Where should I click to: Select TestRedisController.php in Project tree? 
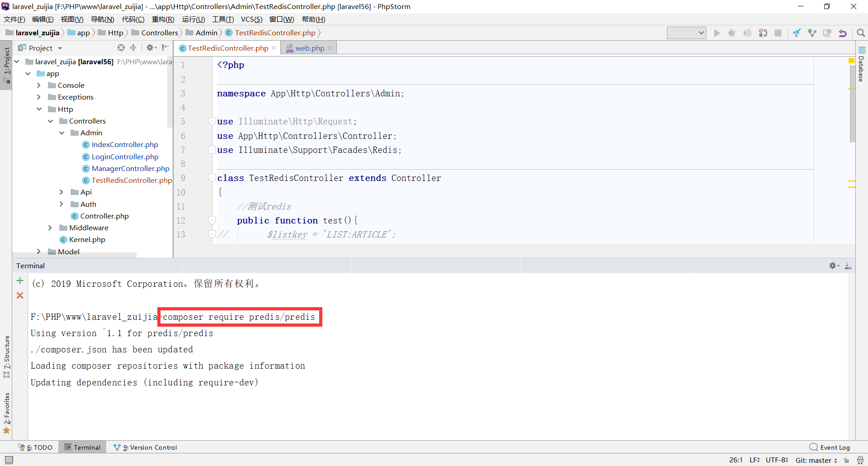click(131, 180)
